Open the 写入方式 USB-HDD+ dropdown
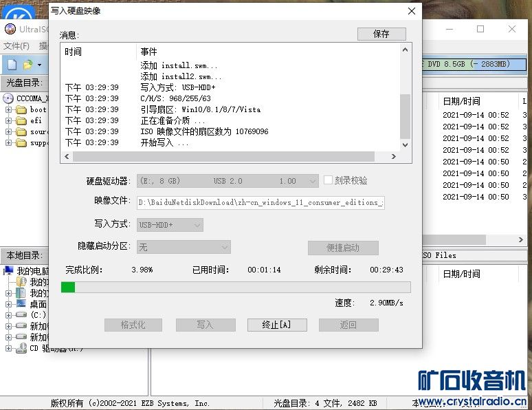 (170, 225)
